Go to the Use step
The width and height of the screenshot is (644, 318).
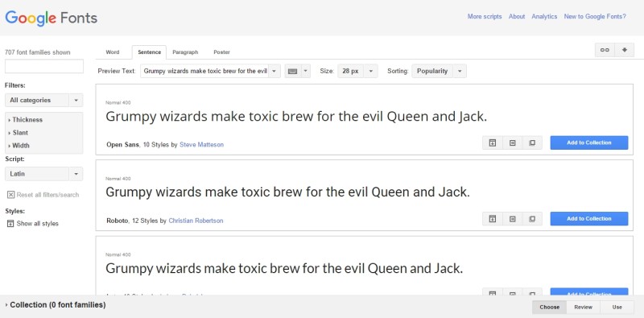(x=617, y=307)
